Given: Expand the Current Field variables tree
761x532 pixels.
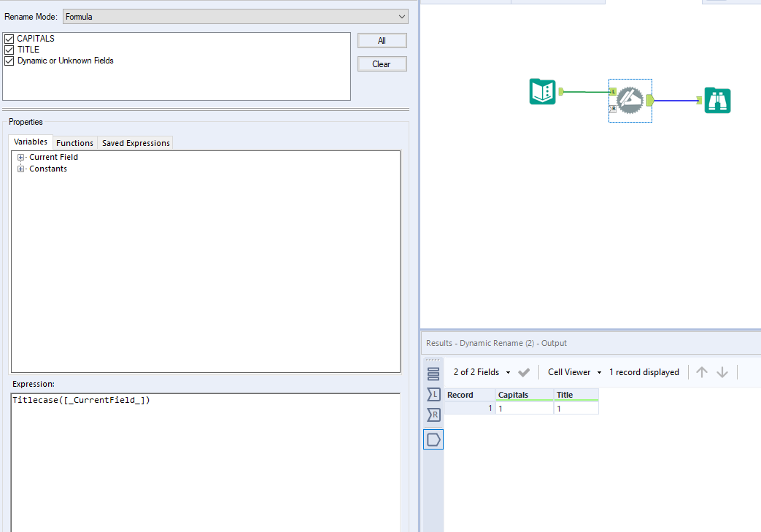Looking at the screenshot, I should 20,156.
